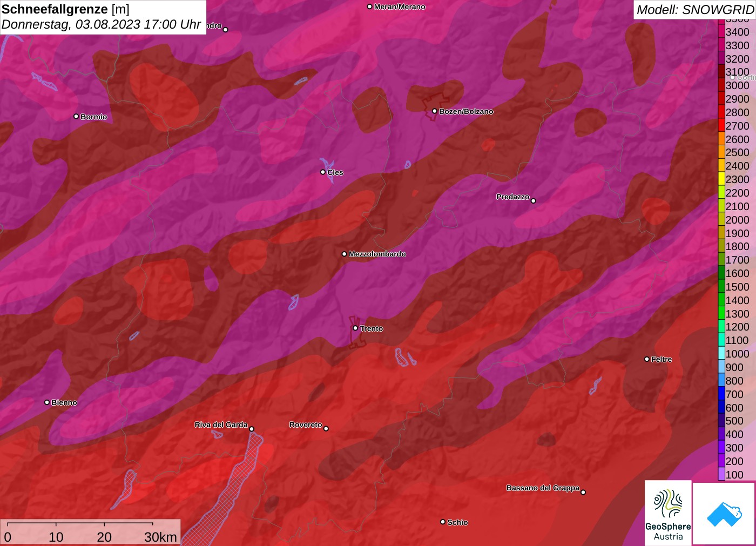
Task: Click the blue cloud house logo
Action: (724, 514)
